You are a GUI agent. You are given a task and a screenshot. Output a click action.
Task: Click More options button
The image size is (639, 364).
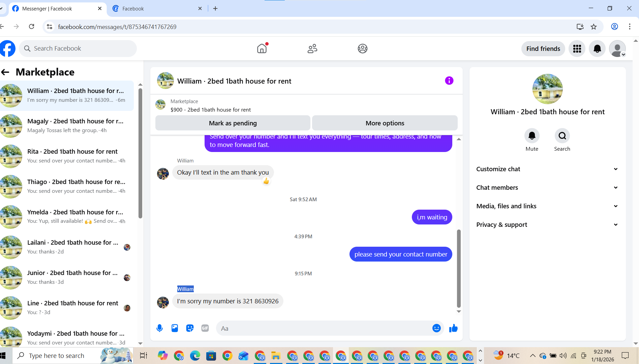[x=385, y=123]
